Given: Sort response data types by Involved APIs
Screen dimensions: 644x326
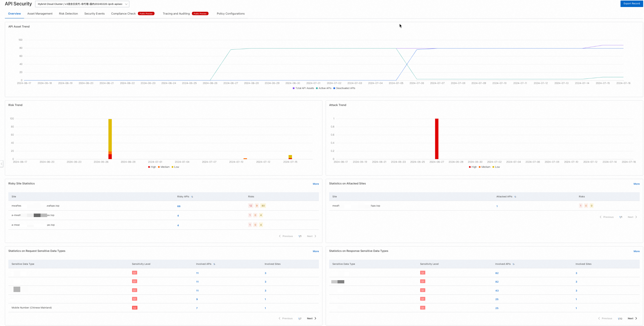Looking at the screenshot, I should [x=513, y=264].
